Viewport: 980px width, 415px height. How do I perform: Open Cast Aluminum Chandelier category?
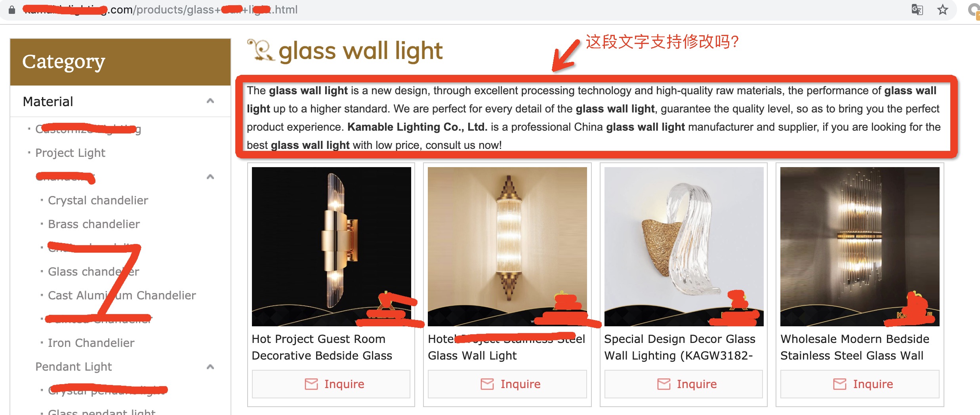(x=122, y=295)
